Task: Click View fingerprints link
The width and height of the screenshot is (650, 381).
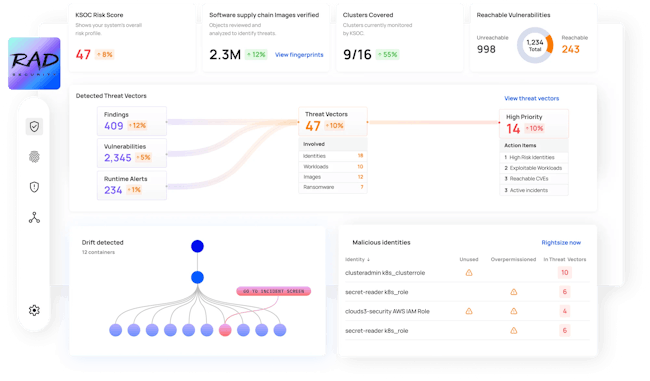Action: point(299,55)
